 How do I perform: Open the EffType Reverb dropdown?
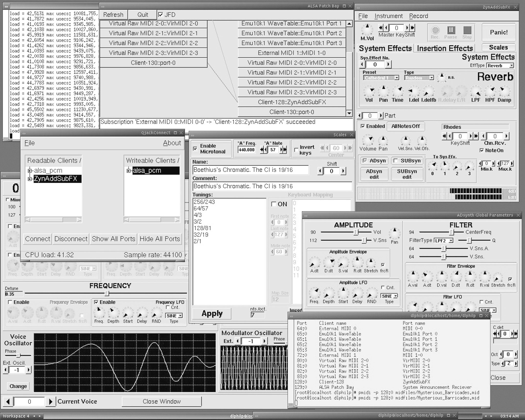[500, 66]
